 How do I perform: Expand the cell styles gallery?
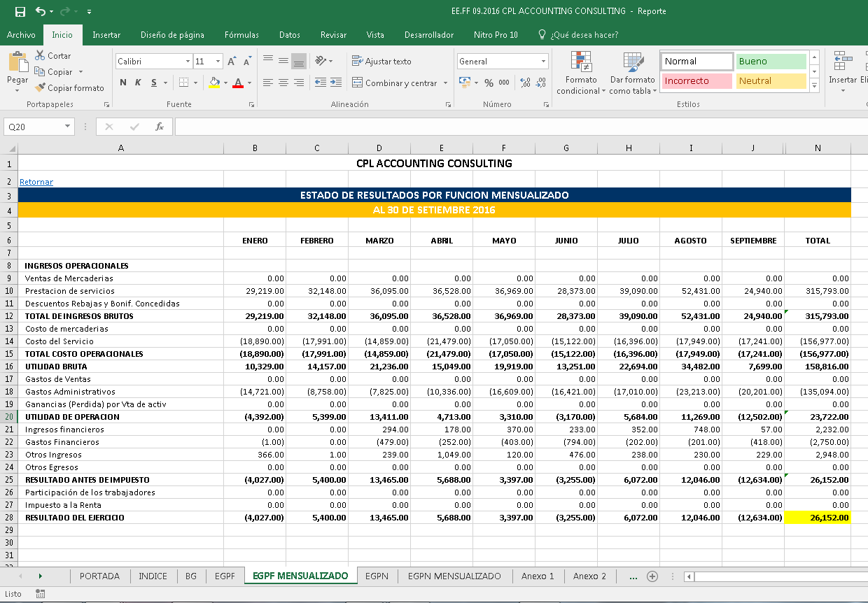pos(814,87)
